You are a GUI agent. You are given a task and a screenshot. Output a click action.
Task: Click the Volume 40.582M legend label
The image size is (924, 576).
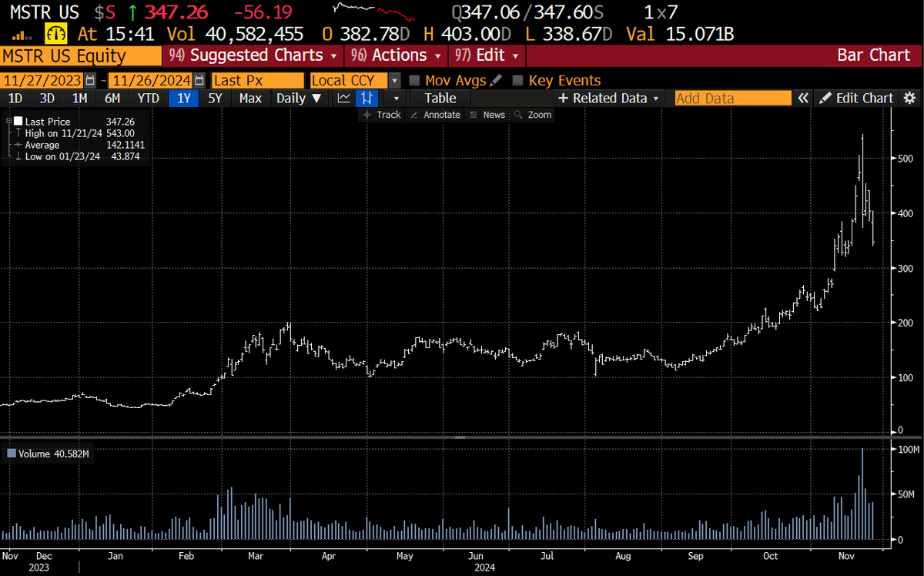(x=53, y=454)
